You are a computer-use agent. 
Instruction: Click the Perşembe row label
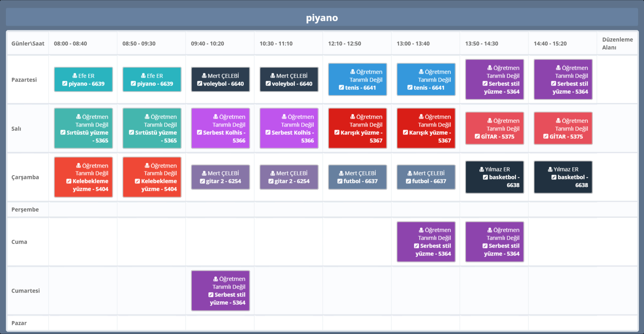[25, 209]
